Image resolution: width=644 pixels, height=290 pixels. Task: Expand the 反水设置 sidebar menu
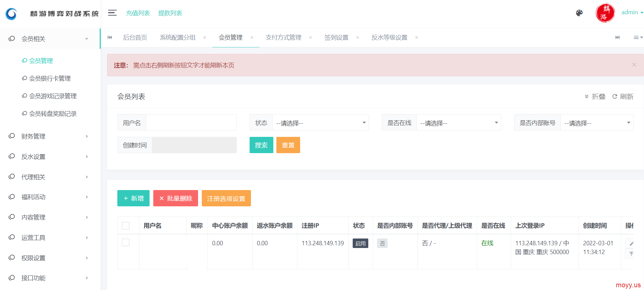pos(50,157)
